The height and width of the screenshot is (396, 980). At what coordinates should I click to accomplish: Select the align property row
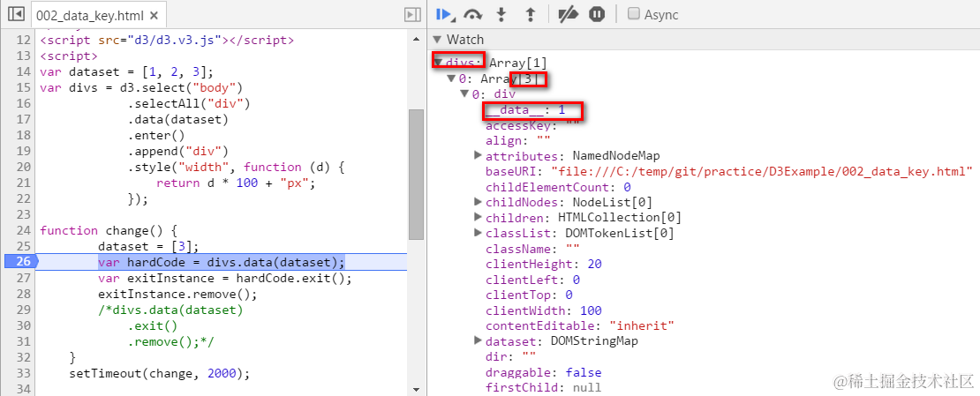click(x=517, y=140)
